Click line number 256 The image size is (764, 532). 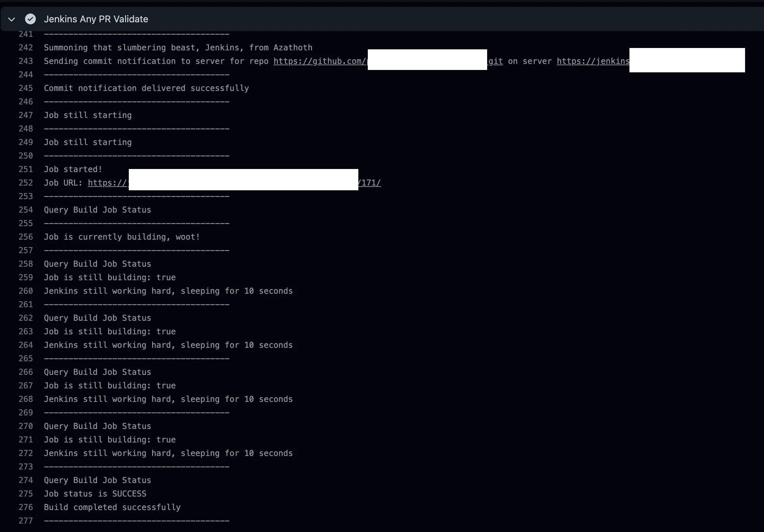26,237
